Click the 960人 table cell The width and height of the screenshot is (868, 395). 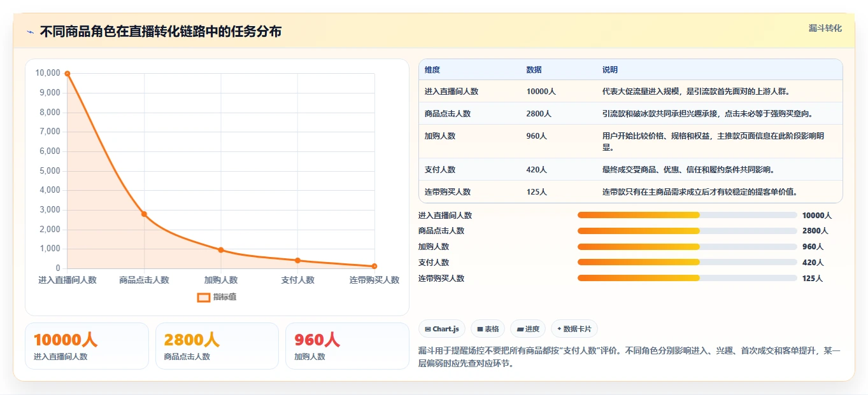click(x=537, y=136)
